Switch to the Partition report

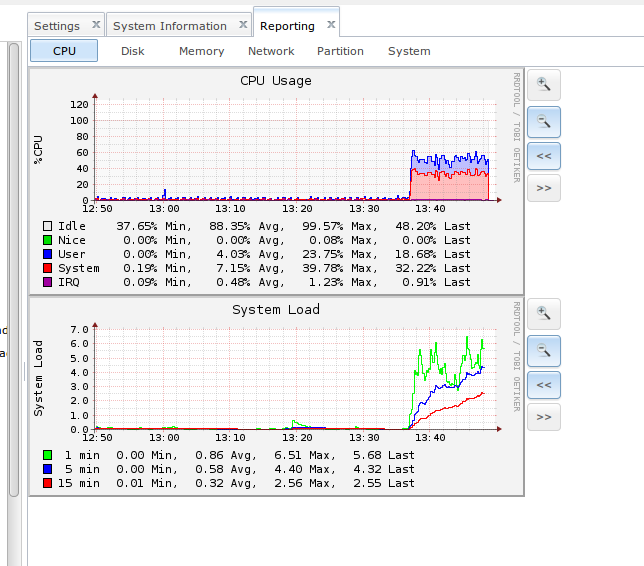340,51
